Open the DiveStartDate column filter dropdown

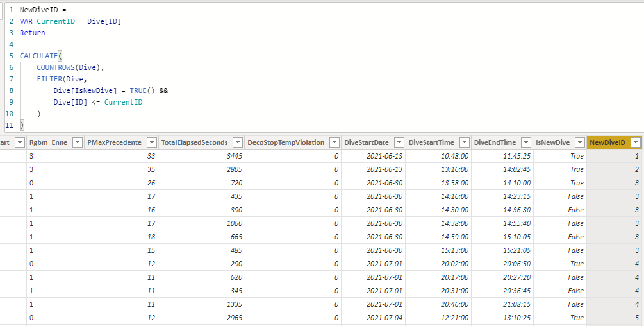[x=399, y=142]
